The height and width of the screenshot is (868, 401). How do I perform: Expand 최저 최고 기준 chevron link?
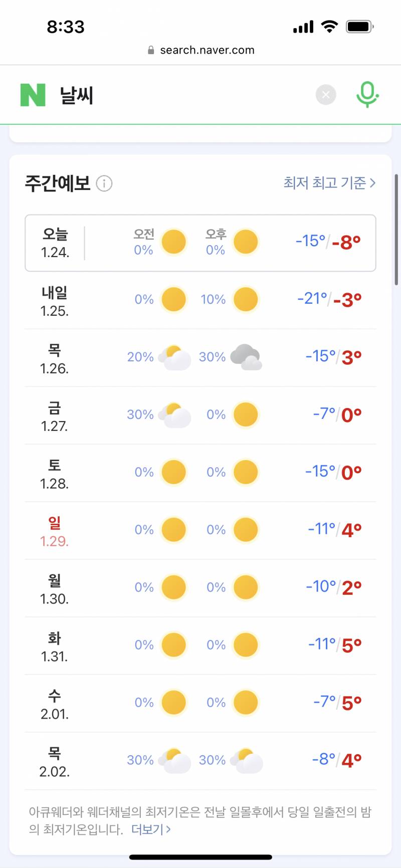329,183
